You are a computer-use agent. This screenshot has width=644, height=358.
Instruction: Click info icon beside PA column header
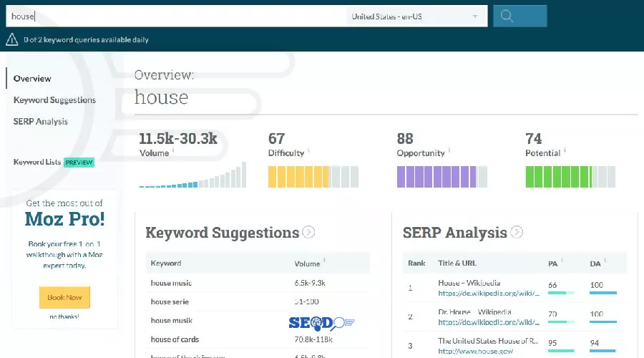pyautogui.click(x=562, y=260)
